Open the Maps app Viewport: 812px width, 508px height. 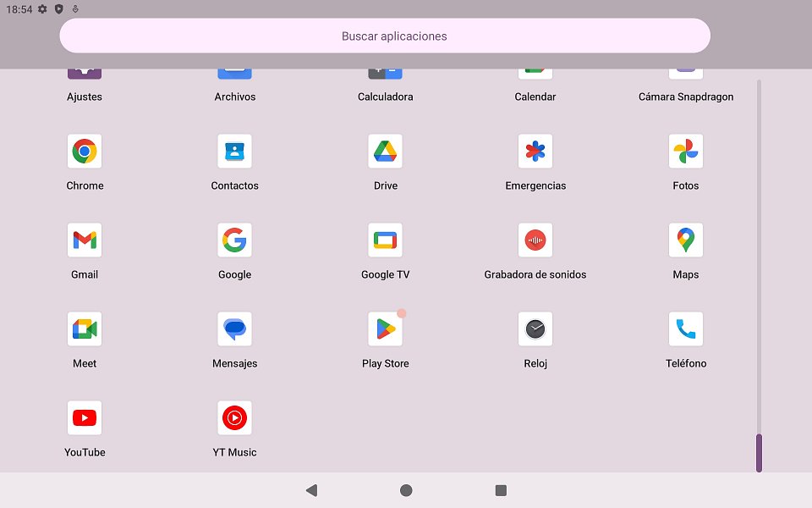[x=686, y=240]
